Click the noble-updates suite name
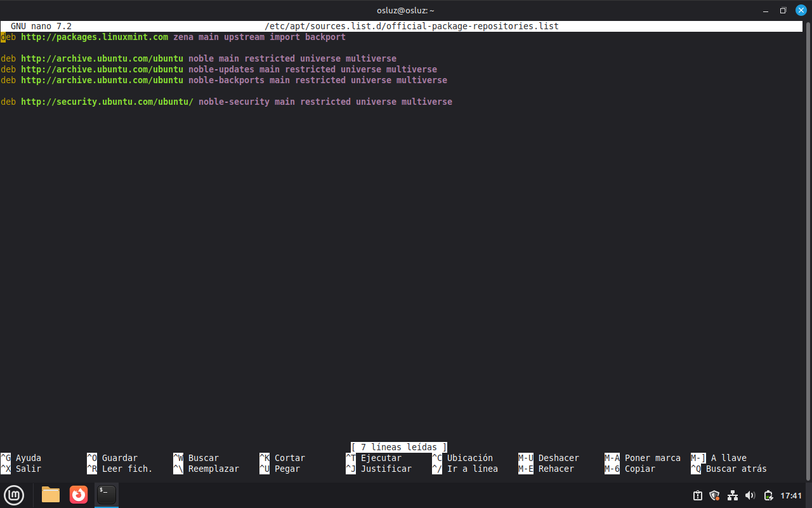This screenshot has width=812, height=508. (221, 69)
